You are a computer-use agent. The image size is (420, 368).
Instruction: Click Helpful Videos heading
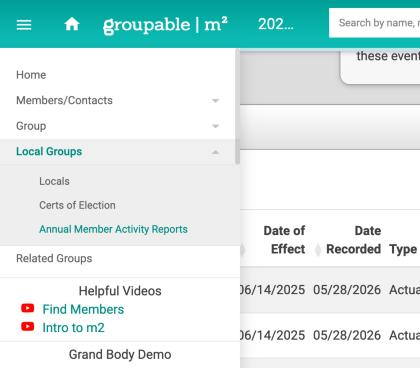pos(120,291)
